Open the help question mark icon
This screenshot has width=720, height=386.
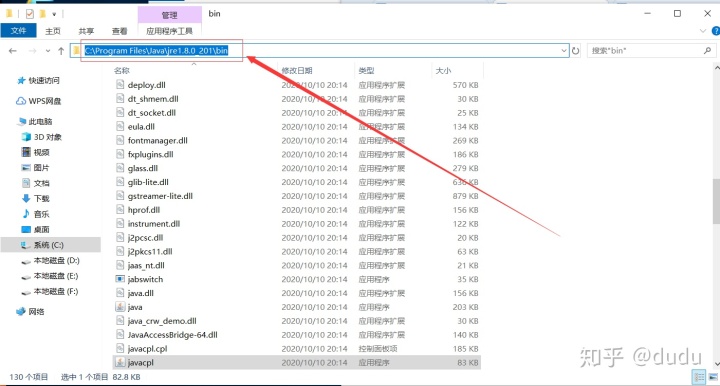[x=715, y=31]
